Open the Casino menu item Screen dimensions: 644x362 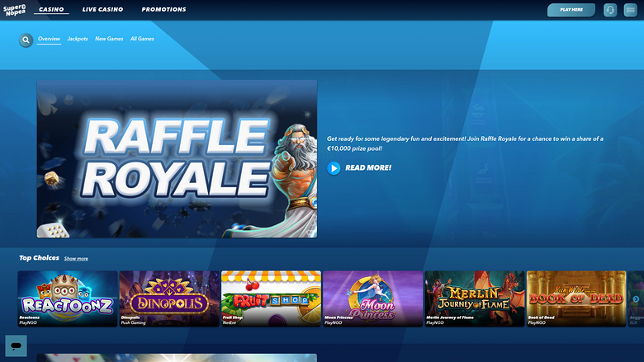pos(52,10)
